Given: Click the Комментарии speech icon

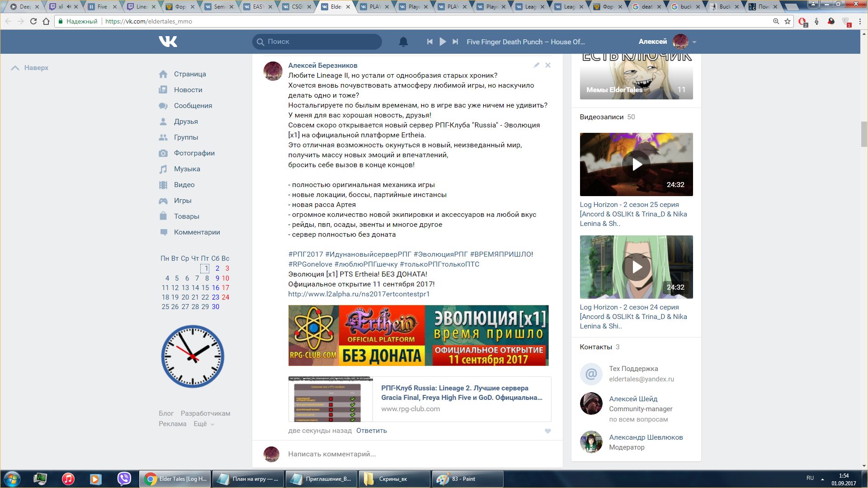Looking at the screenshot, I should [163, 232].
